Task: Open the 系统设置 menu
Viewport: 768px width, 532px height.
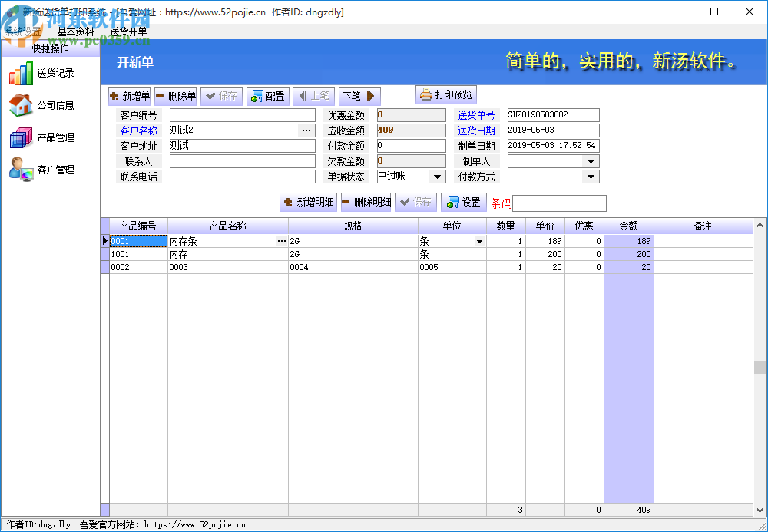Action: pyautogui.click(x=23, y=31)
